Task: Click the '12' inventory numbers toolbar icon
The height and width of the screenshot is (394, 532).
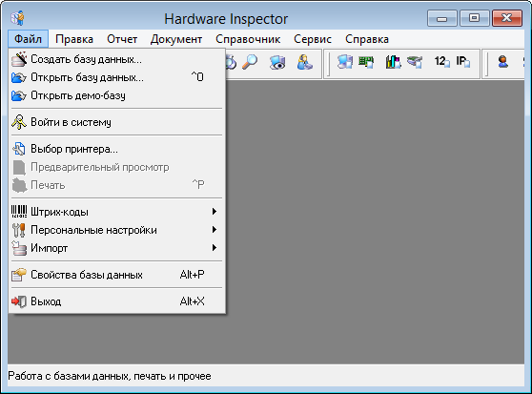Action: 442,62
